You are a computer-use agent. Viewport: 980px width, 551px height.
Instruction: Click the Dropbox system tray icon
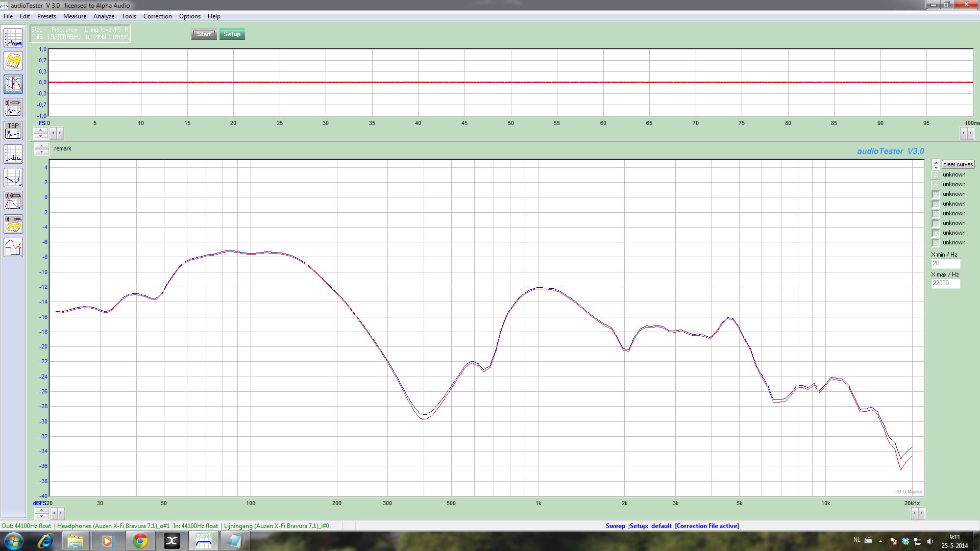pos(905,541)
